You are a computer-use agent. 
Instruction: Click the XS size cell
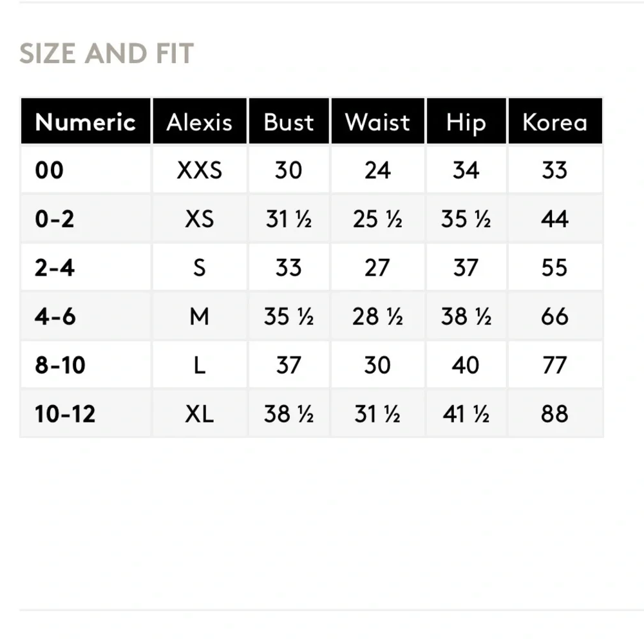200,218
